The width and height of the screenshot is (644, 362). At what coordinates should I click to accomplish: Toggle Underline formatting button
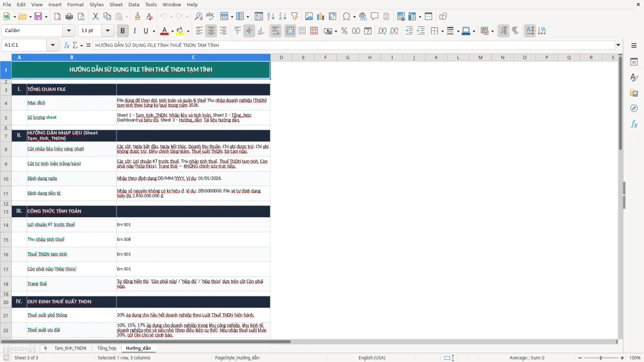click(146, 31)
